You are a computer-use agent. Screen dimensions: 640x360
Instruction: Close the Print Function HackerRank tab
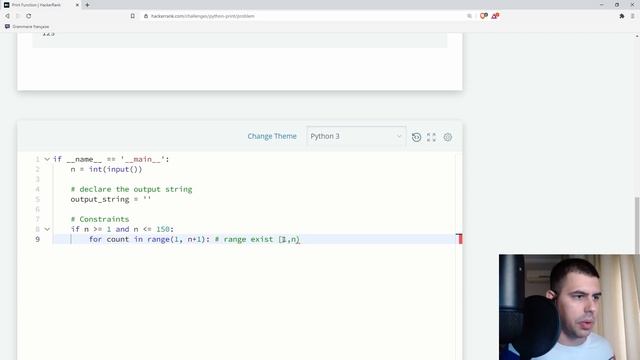coord(77,5)
